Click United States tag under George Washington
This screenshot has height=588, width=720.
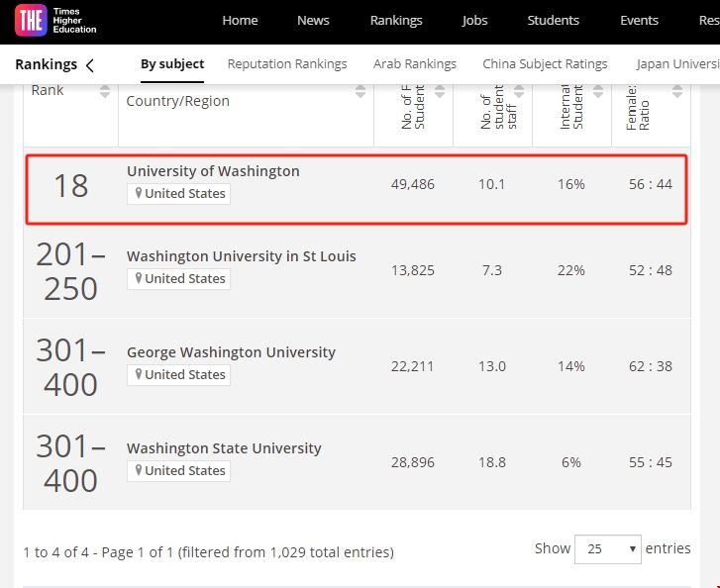tap(179, 375)
